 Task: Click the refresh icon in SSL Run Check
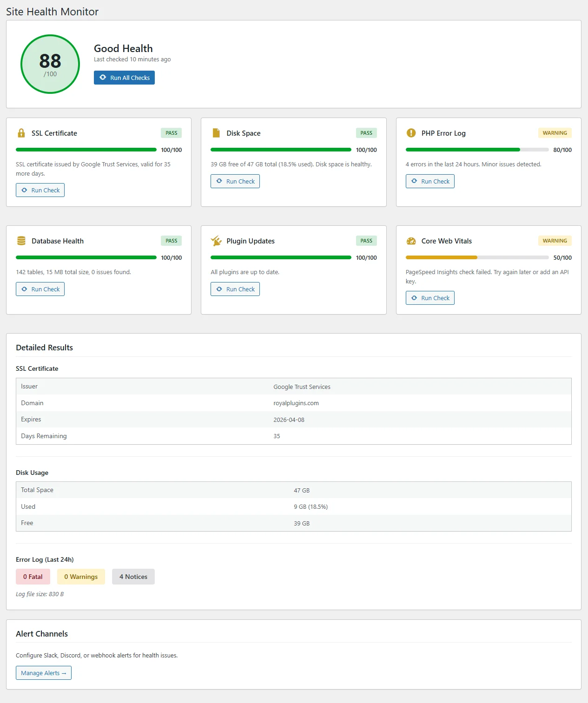pyautogui.click(x=25, y=190)
